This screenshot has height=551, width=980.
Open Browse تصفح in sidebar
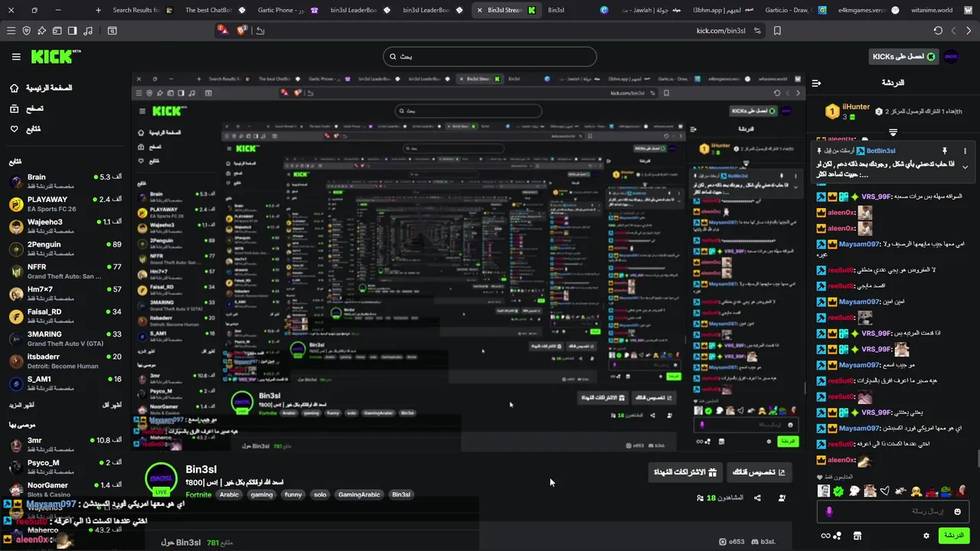click(x=27, y=109)
